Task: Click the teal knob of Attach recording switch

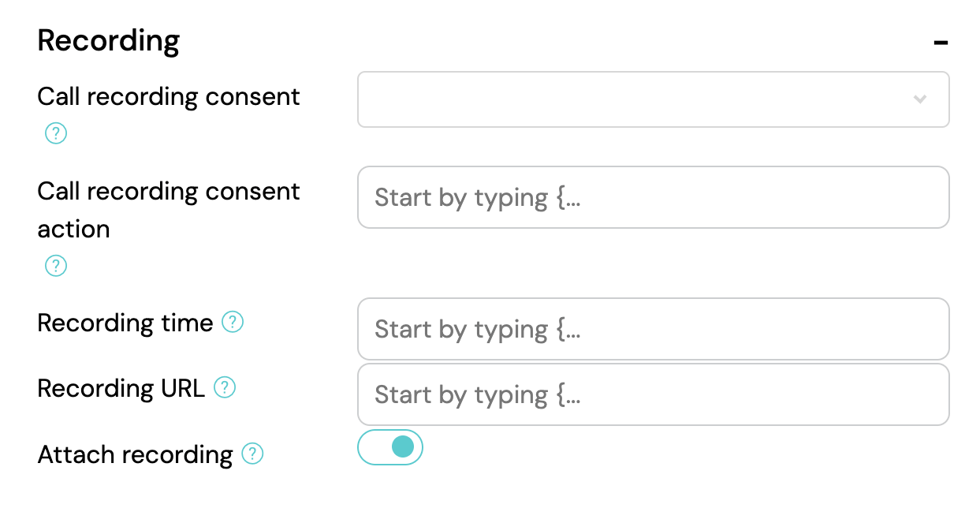Action: (402, 447)
